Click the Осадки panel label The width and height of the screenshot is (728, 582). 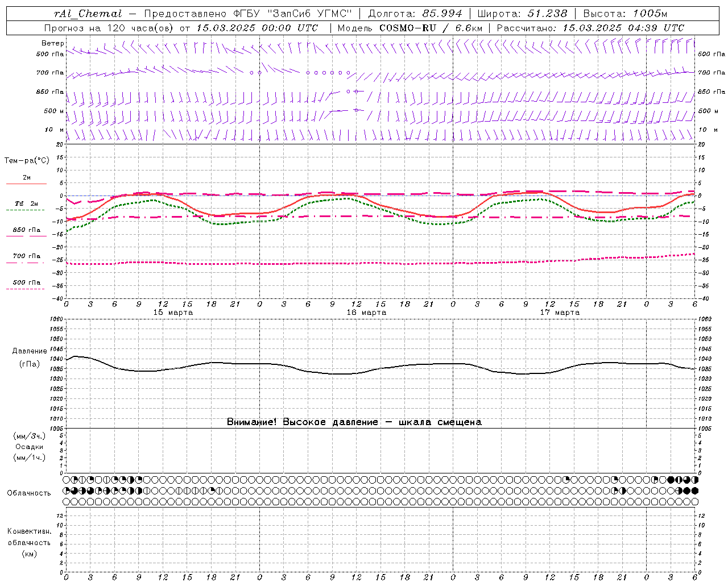tap(30, 447)
